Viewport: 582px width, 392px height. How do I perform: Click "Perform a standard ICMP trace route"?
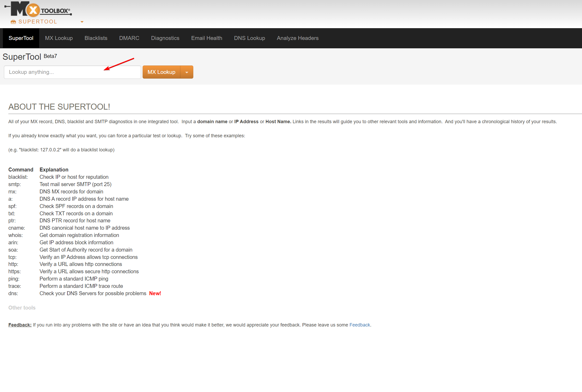[x=81, y=286]
